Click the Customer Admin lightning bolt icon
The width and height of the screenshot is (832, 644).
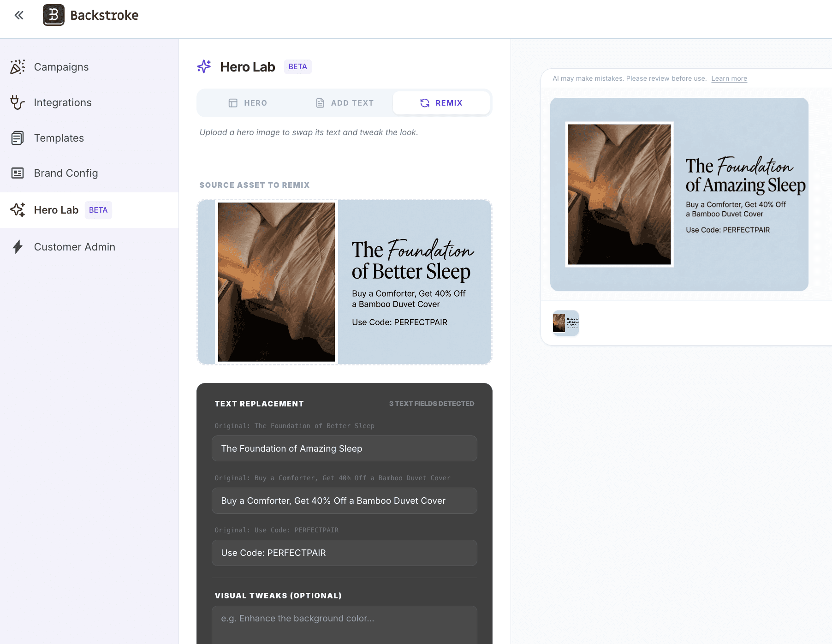(x=18, y=247)
